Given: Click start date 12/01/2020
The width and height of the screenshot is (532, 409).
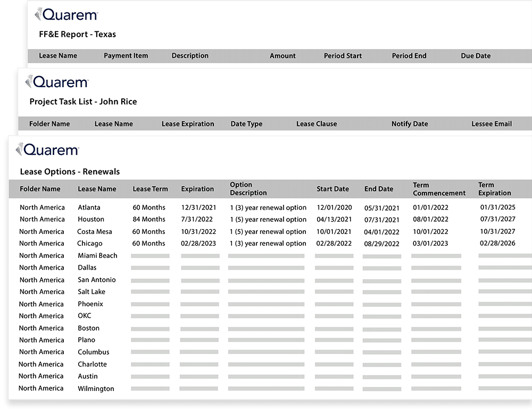Looking at the screenshot, I should click(334, 207).
